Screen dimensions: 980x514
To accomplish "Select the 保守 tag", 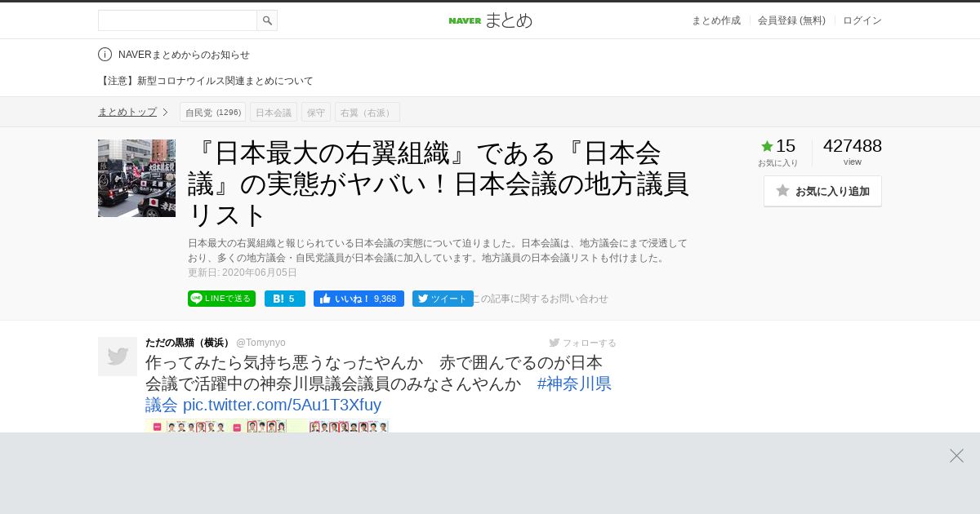I will [316, 113].
